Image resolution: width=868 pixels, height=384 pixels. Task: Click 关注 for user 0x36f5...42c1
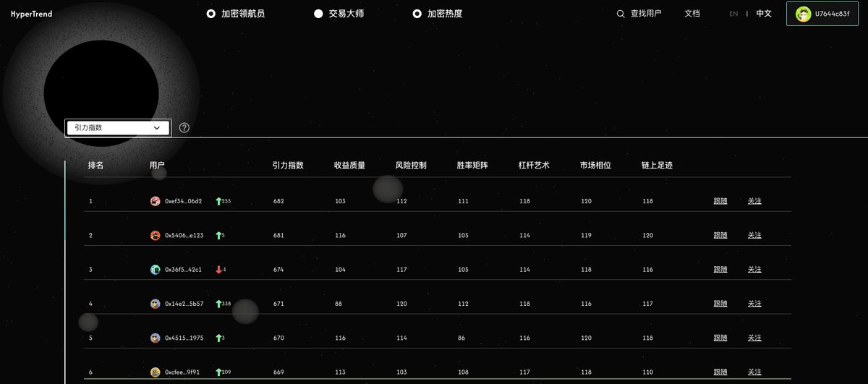754,270
